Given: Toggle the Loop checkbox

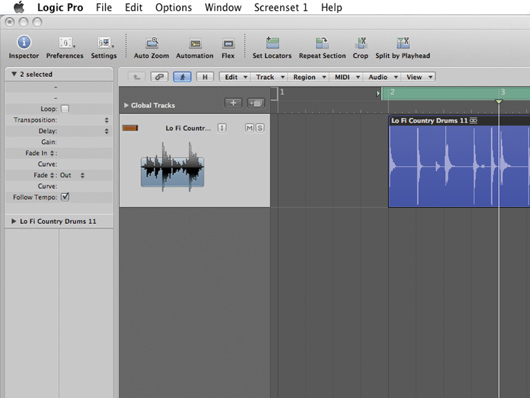Looking at the screenshot, I should point(65,109).
